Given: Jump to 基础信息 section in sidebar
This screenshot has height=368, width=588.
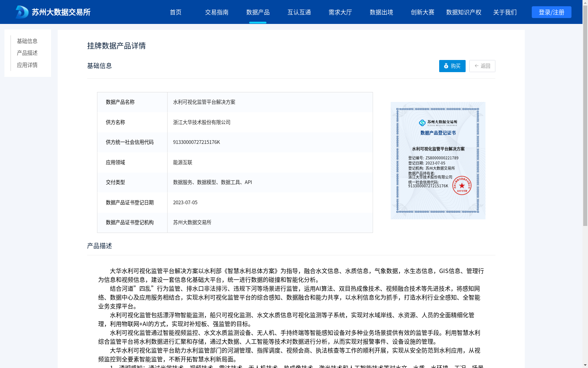Looking at the screenshot, I should (27, 41).
